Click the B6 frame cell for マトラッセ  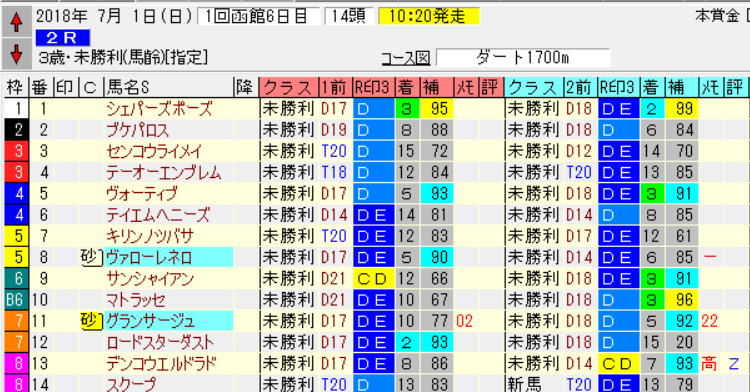click(16, 300)
